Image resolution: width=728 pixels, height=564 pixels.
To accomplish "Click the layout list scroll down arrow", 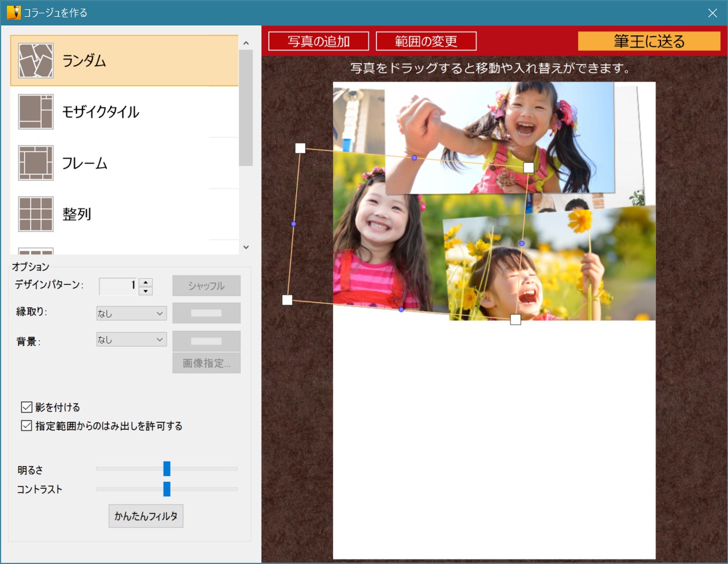I will [246, 247].
